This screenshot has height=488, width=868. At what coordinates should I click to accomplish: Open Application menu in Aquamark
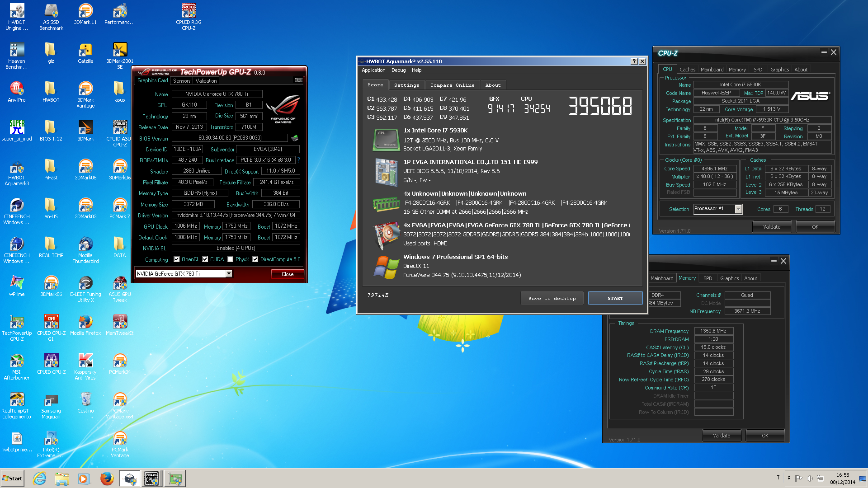[373, 70]
